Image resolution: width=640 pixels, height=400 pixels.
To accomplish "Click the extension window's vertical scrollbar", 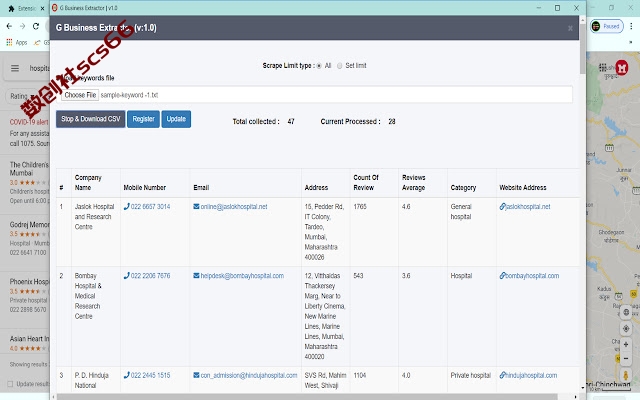I will (x=582, y=49).
